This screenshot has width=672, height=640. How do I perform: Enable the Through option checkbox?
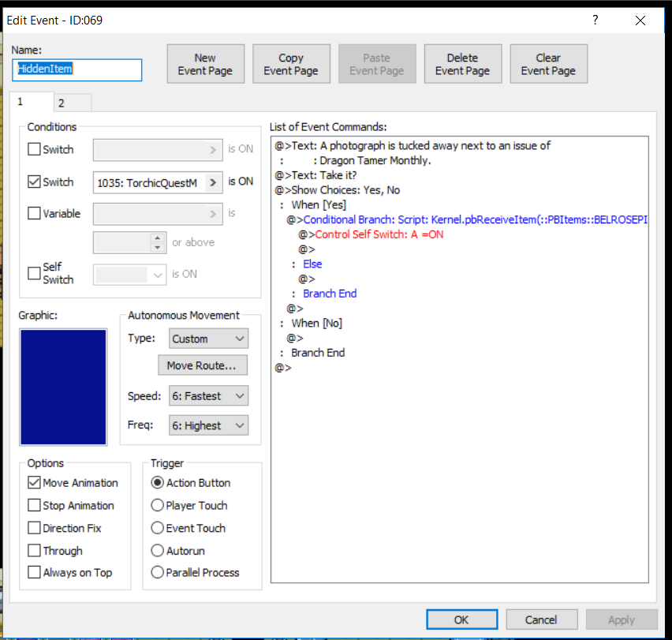click(x=35, y=551)
